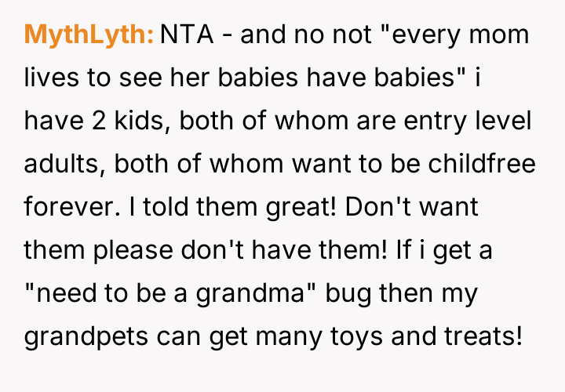This screenshot has width=565, height=392.
Task: Click the "NTA" verdict at comment start
Action: (x=185, y=35)
